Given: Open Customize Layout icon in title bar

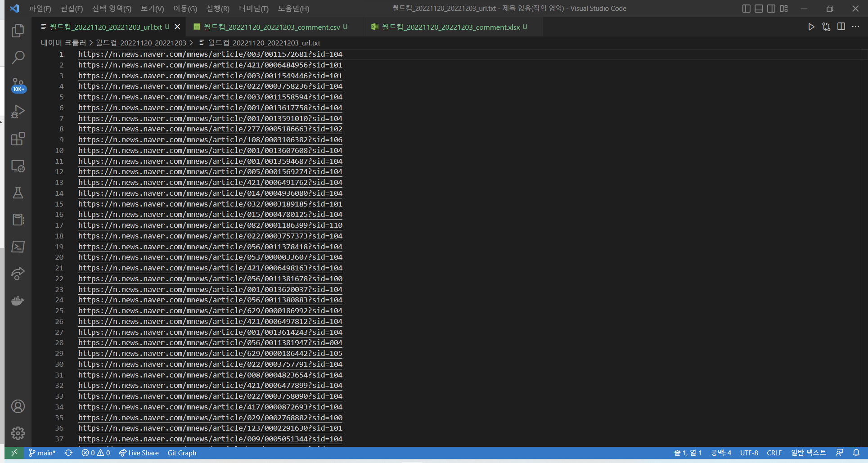Looking at the screenshot, I should click(784, 9).
